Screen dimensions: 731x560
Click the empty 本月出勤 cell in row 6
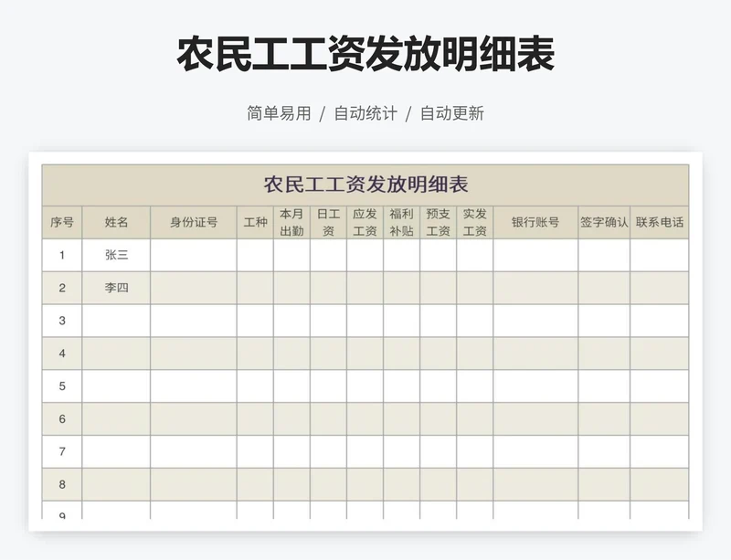coord(291,418)
